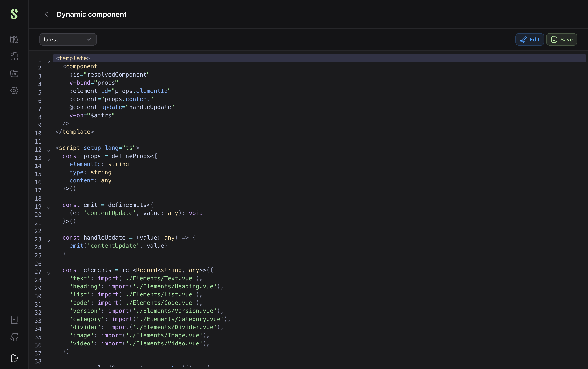This screenshot has width=588, height=369.
Task: Click the logout icon in sidebar
Action: click(14, 358)
